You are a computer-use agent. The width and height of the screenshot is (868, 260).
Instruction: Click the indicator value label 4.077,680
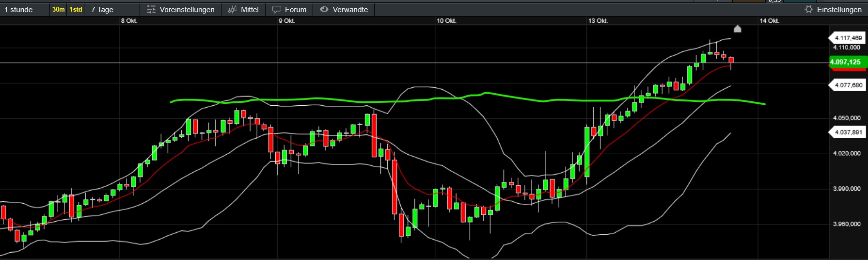848,85
